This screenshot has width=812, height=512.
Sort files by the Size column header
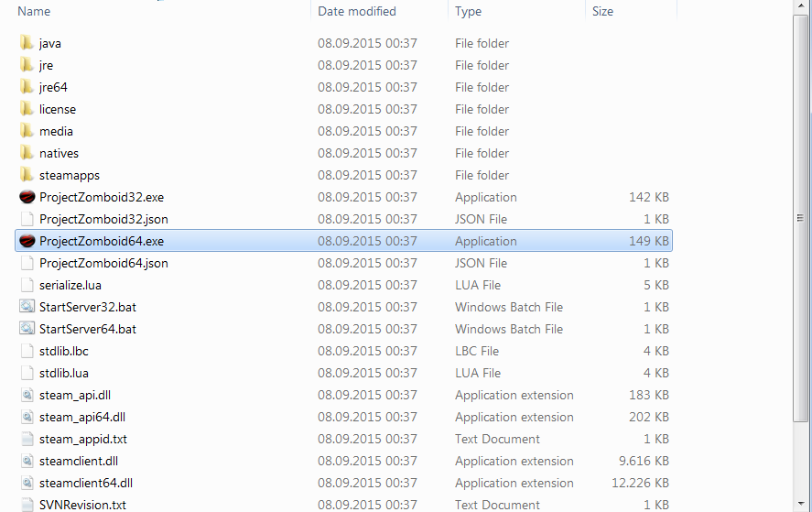(x=602, y=11)
